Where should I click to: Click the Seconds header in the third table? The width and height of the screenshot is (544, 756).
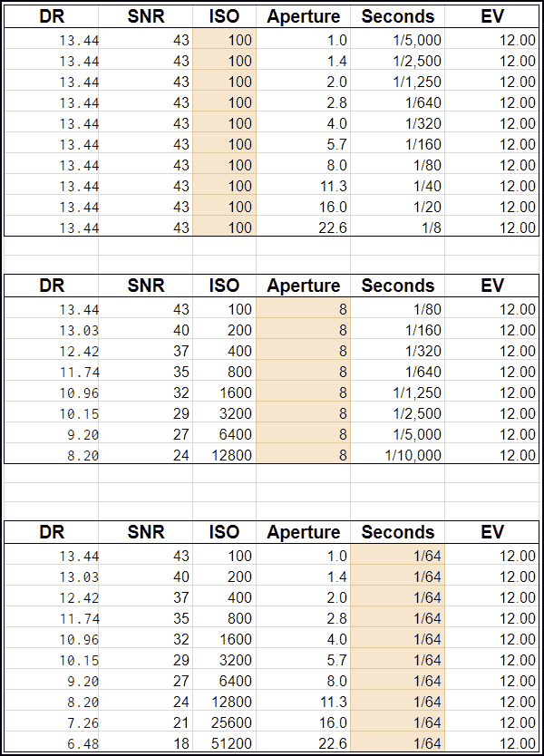click(398, 532)
